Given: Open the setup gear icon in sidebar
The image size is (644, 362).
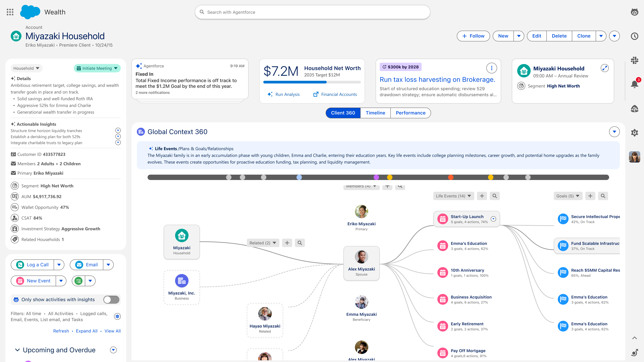Looking at the screenshot, I should point(634,132).
